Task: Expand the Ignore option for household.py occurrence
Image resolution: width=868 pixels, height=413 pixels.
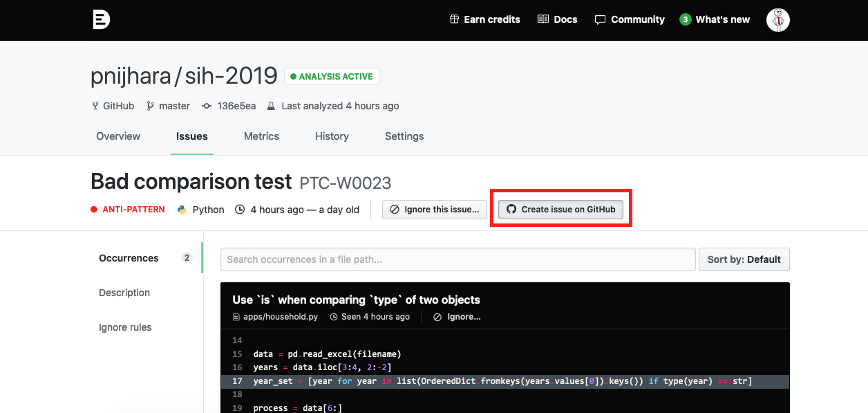Action: [457, 317]
